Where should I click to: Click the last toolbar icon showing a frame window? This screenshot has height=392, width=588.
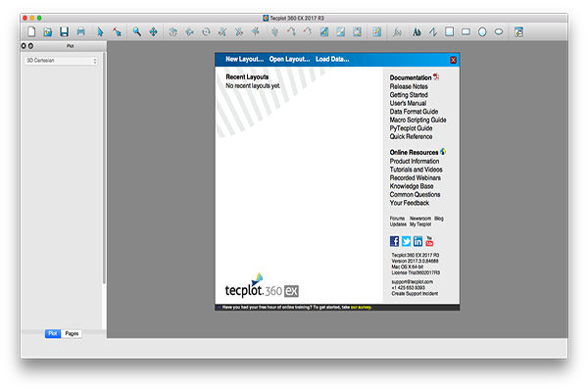pos(518,32)
